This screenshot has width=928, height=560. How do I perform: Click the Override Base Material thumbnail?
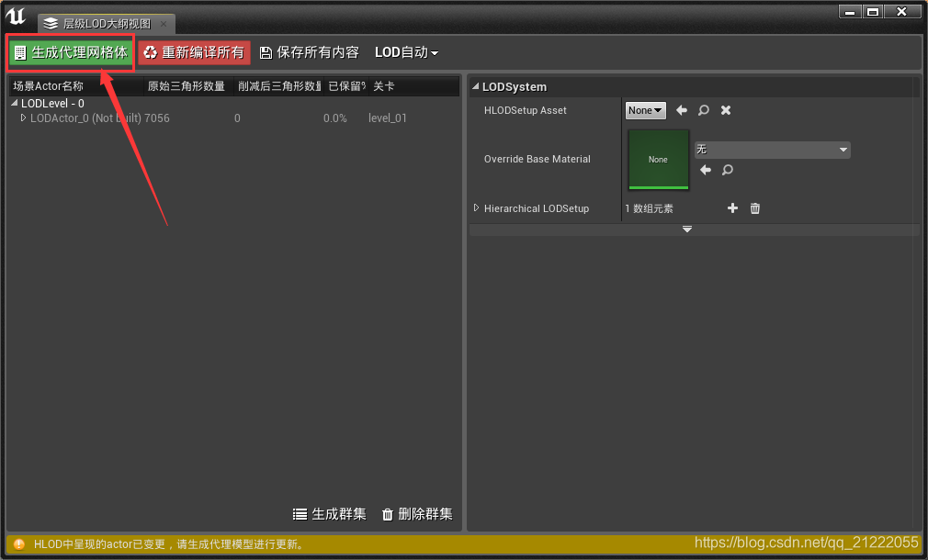[658, 160]
